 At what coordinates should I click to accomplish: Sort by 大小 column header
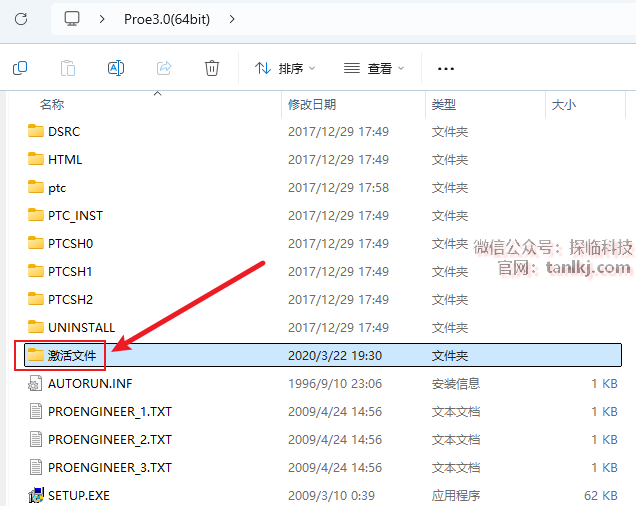[564, 105]
